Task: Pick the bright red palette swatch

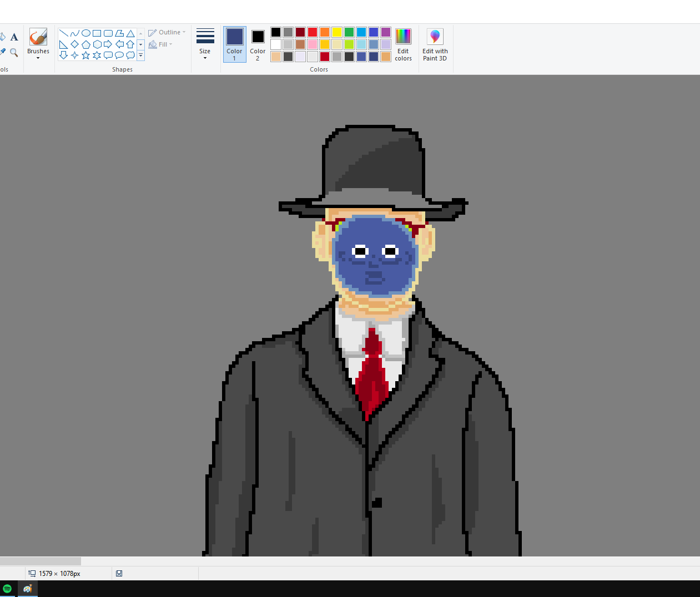Action: [313, 32]
